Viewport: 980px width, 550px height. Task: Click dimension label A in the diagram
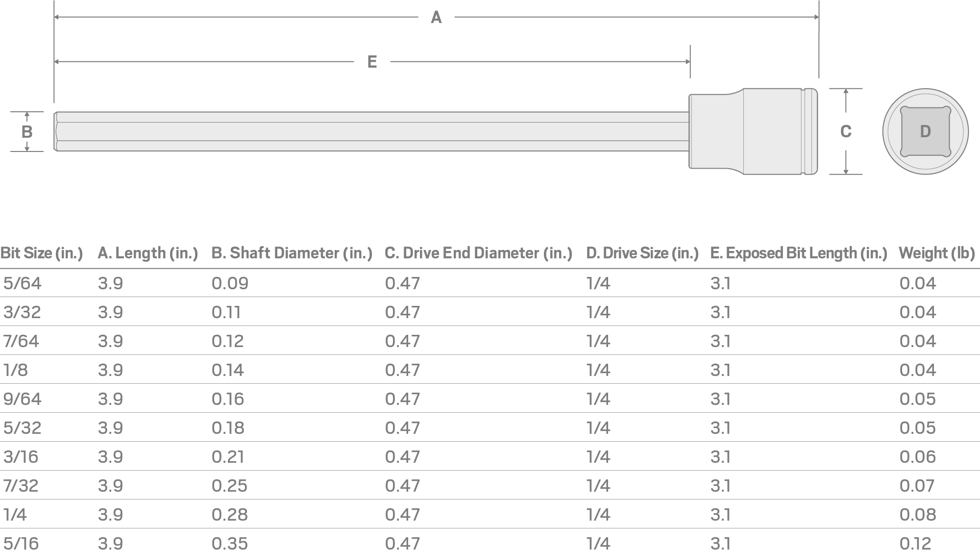pos(436,18)
